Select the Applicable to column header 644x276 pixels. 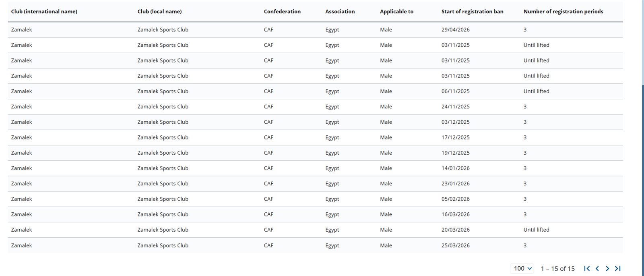[396, 12]
